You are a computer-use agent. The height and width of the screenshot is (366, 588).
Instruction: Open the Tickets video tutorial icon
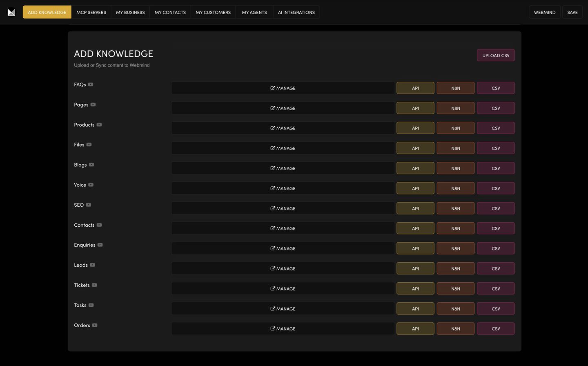tap(94, 285)
